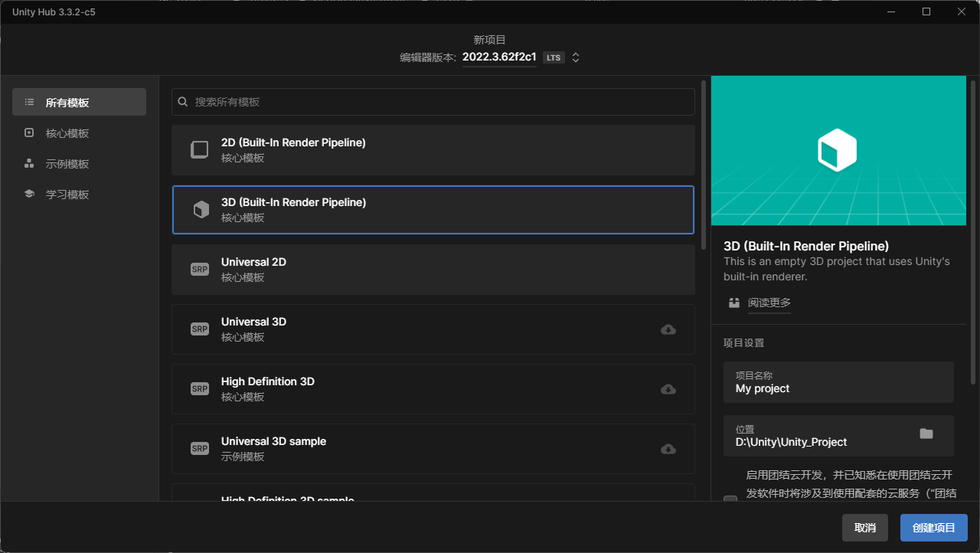Screen dimensions: 980x553
Task: Click the 项目设置 heading
Action: (x=744, y=342)
